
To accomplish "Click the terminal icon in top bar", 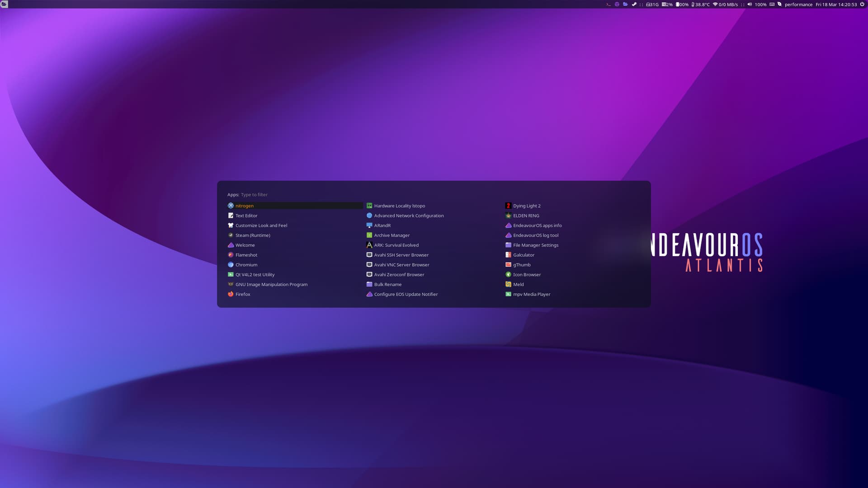I will pos(609,5).
